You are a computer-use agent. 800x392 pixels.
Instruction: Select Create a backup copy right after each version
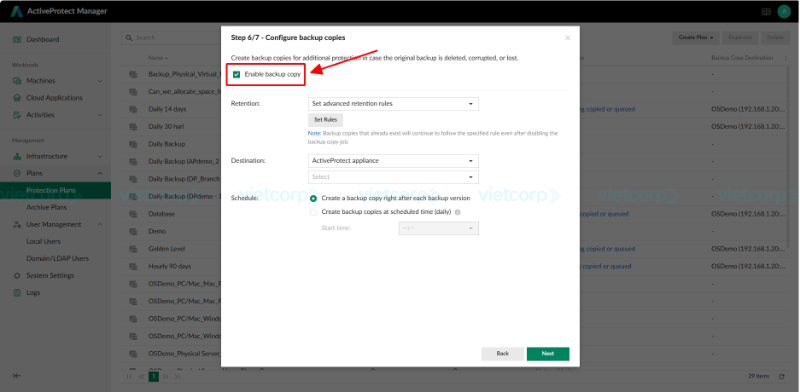[x=313, y=198]
